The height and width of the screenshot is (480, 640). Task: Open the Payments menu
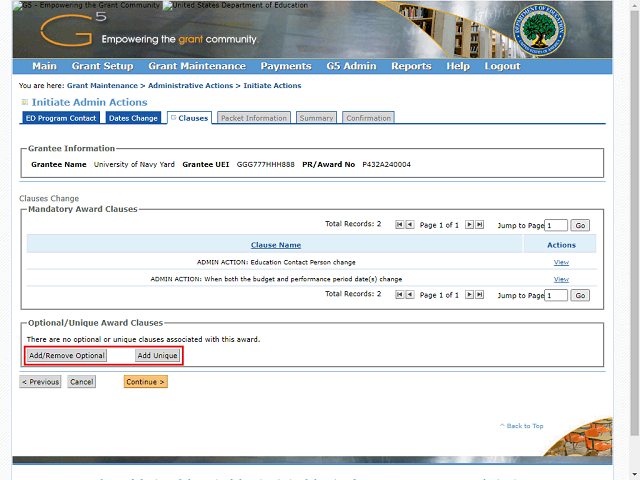click(286, 66)
